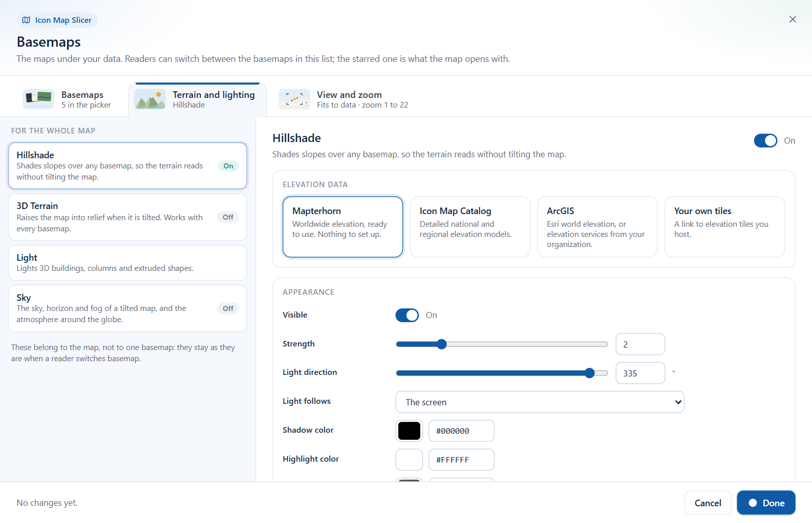Click the Strength slider handle
Screen dimensions: 812x523
(442, 344)
